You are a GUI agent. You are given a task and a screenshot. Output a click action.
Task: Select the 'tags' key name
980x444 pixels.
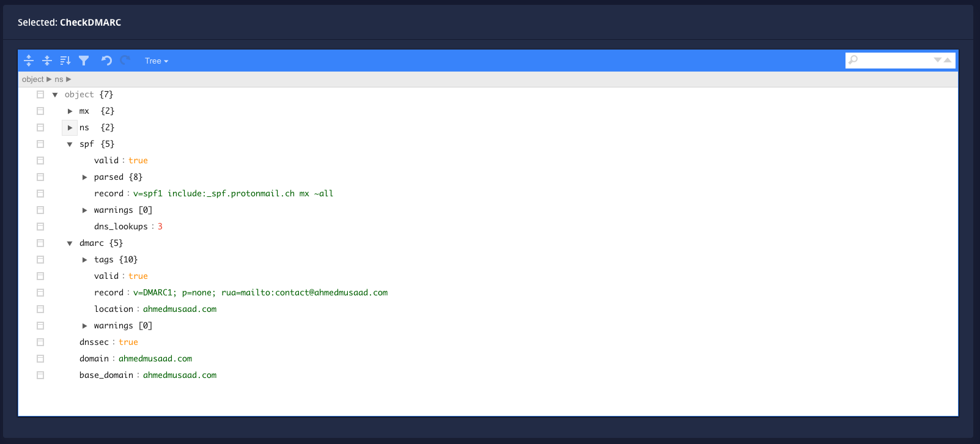click(104, 260)
